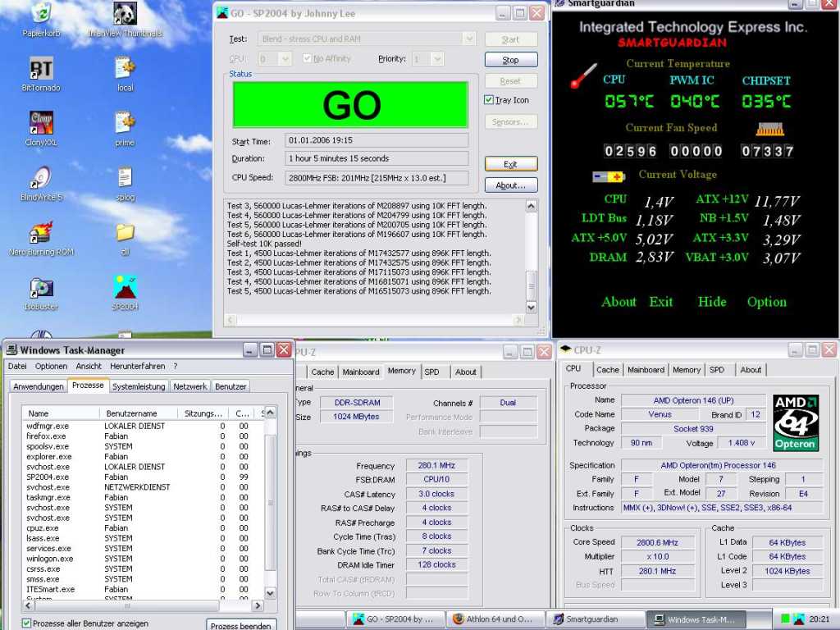Click green tray icon in system tray
This screenshot has width=840, height=630.
point(785,619)
